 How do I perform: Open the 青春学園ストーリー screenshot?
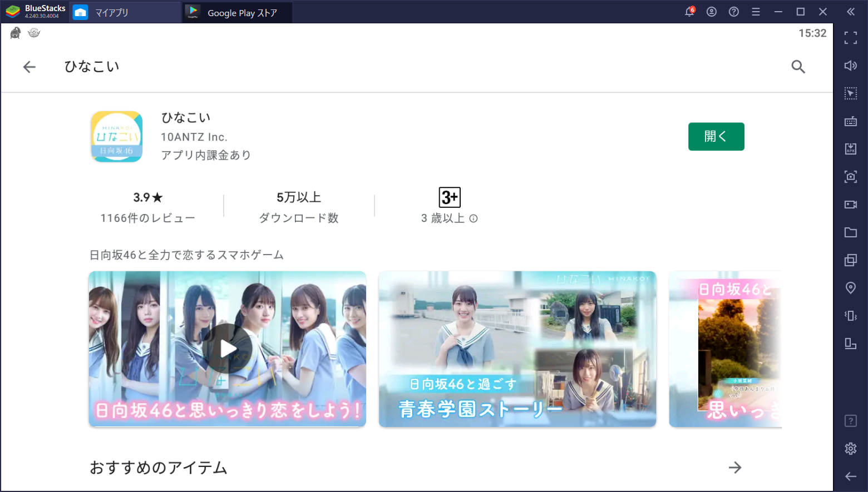tap(517, 349)
